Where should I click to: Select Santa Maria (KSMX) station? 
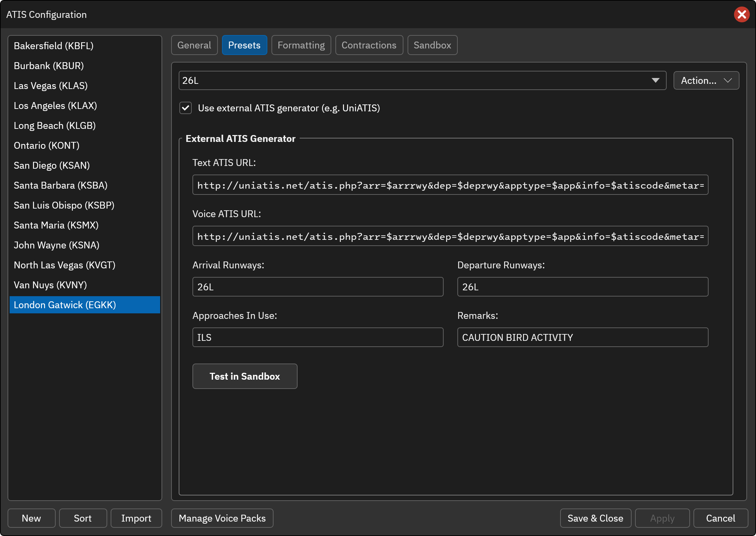click(x=85, y=225)
